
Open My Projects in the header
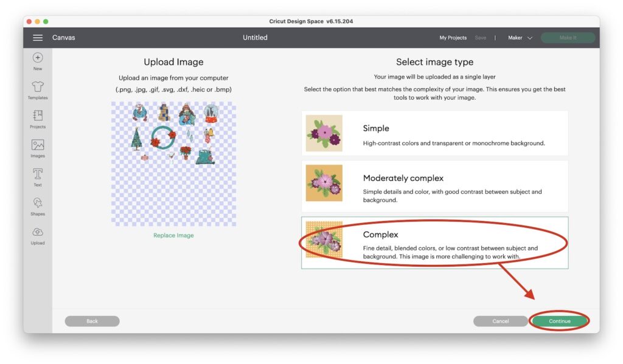[453, 38]
